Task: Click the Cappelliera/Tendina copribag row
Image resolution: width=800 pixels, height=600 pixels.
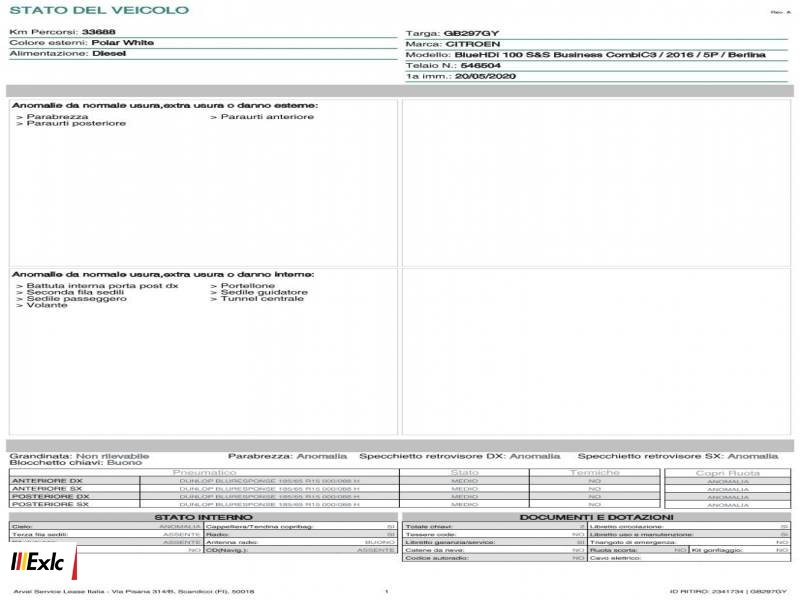Action: tap(301, 527)
